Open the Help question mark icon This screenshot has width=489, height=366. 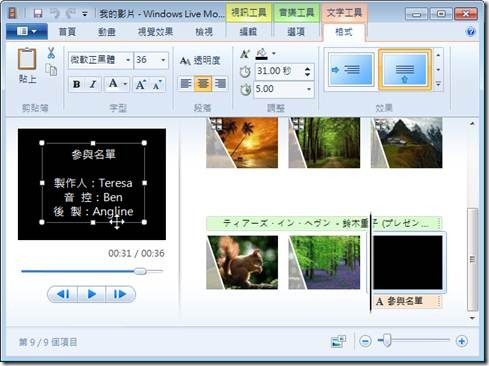[470, 32]
